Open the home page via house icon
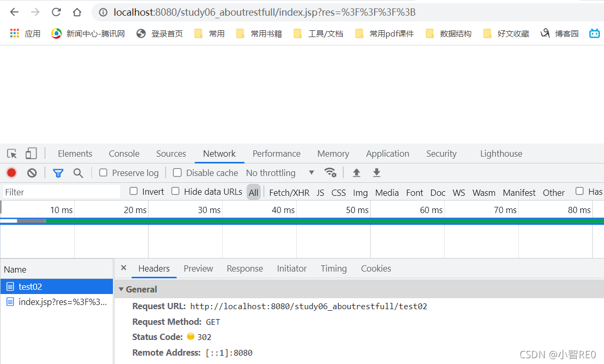Viewport: 604px width, 364px height. 77,13
